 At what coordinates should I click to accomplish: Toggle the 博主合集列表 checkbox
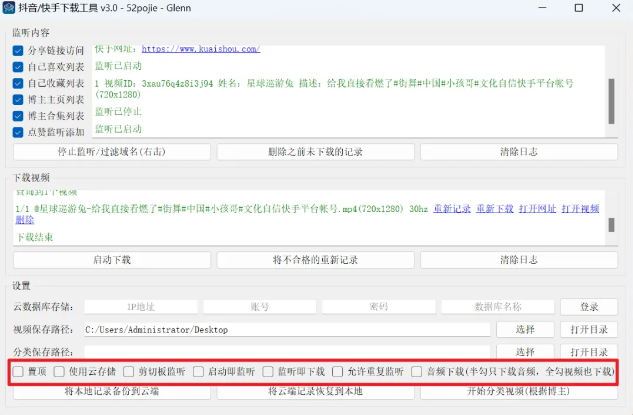point(18,116)
